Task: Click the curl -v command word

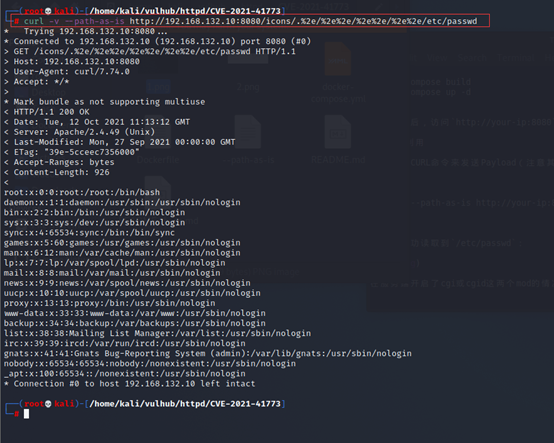Action: pyautogui.click(x=41, y=21)
